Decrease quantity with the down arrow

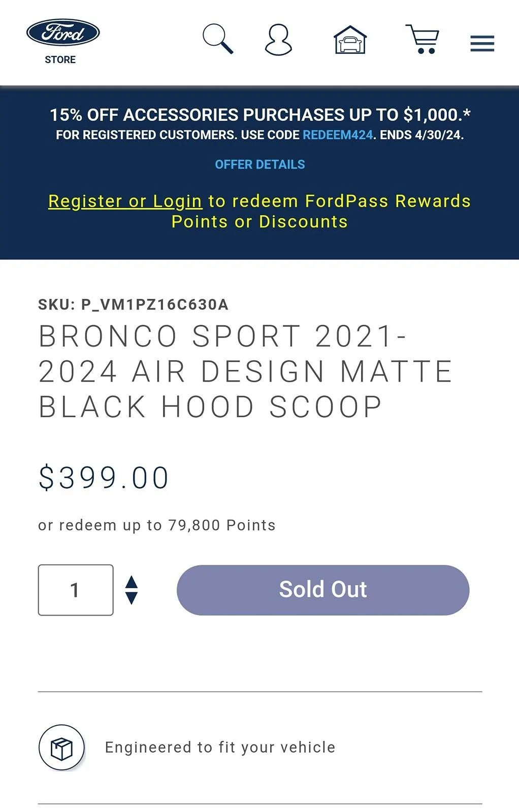132,598
